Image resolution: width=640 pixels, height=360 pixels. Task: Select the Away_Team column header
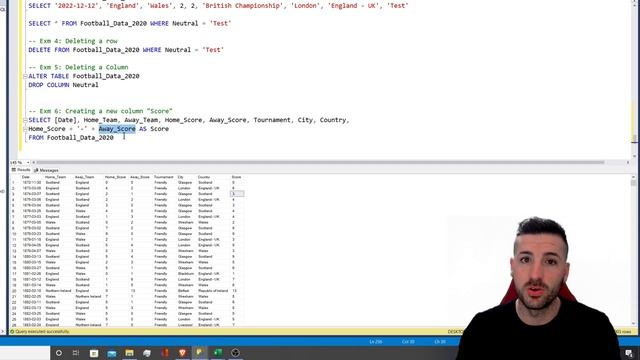click(x=84, y=177)
